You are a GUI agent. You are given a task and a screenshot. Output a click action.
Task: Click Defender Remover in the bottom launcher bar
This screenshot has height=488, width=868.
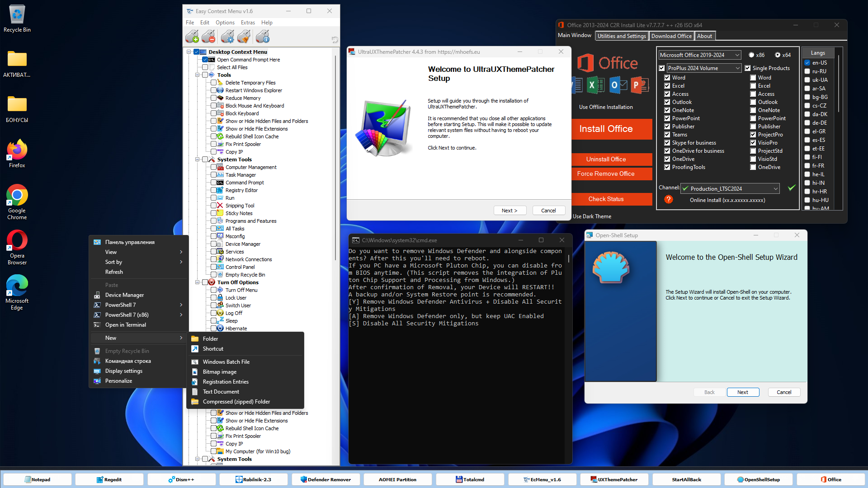(325, 479)
